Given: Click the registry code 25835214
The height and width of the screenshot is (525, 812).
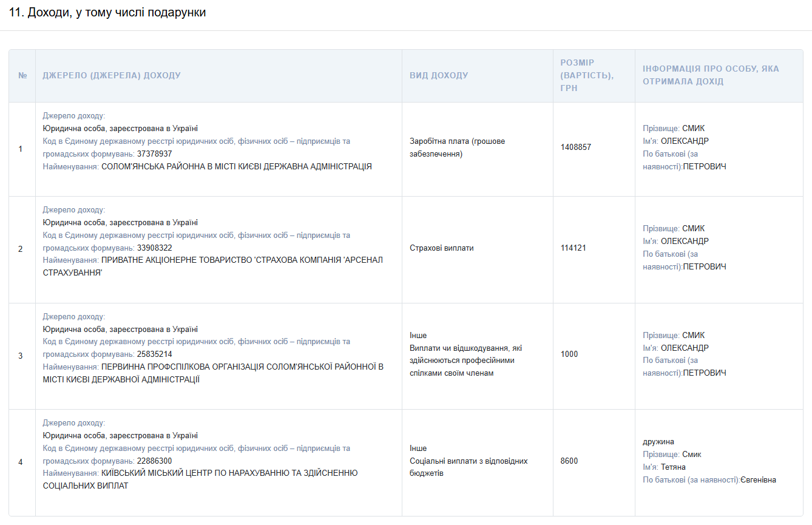Looking at the screenshot, I should point(154,354).
